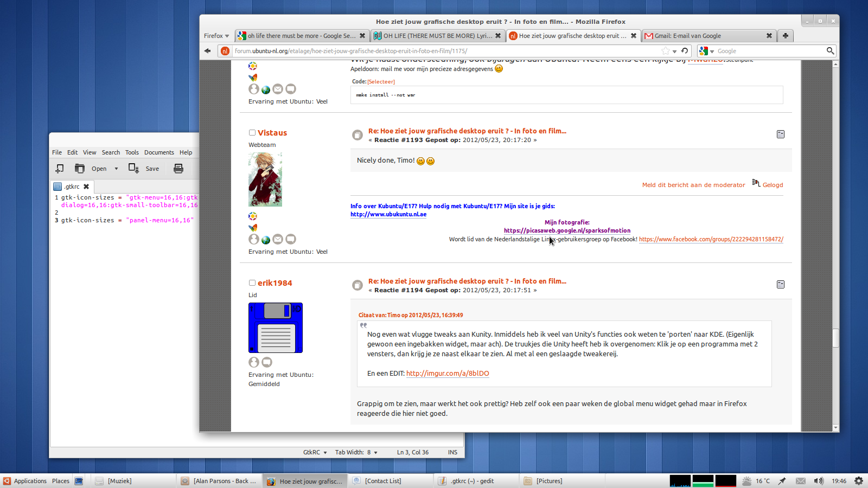Click the post icon beside reply #1193 title

[357, 135]
